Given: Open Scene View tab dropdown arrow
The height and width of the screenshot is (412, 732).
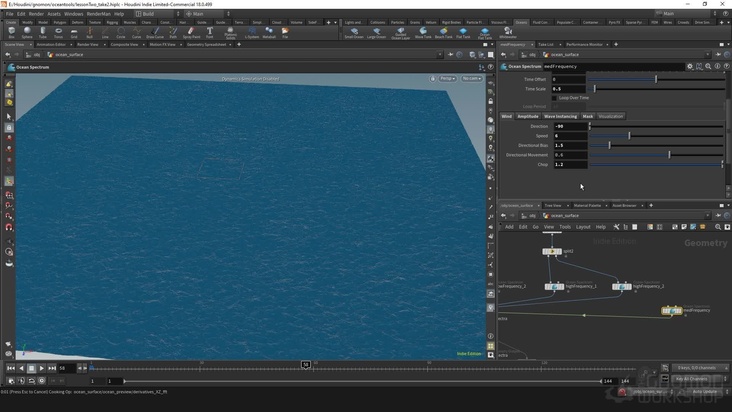Looking at the screenshot, I should coord(30,45).
